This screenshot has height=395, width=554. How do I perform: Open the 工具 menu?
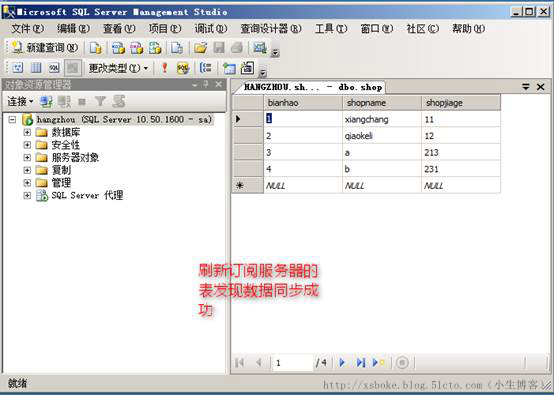[x=331, y=28]
